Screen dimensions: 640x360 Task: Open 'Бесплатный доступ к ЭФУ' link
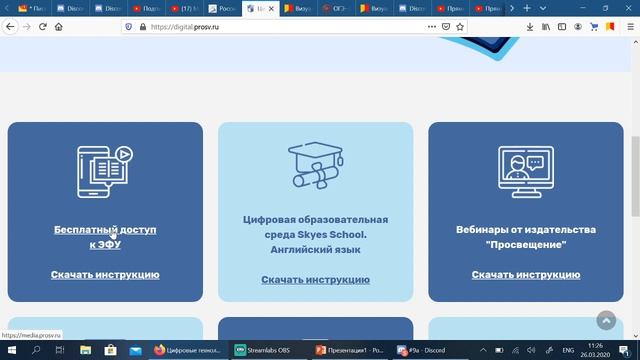(105, 237)
